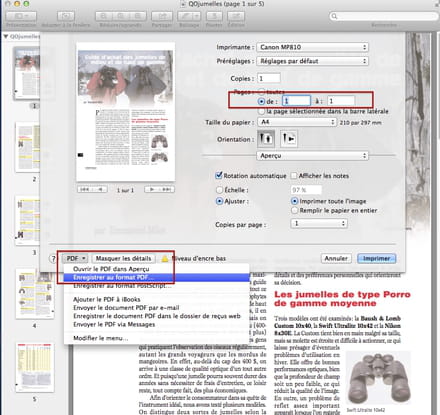Click the 'Masquer les détails' button
This screenshot has width=440, height=415.
[123, 258]
